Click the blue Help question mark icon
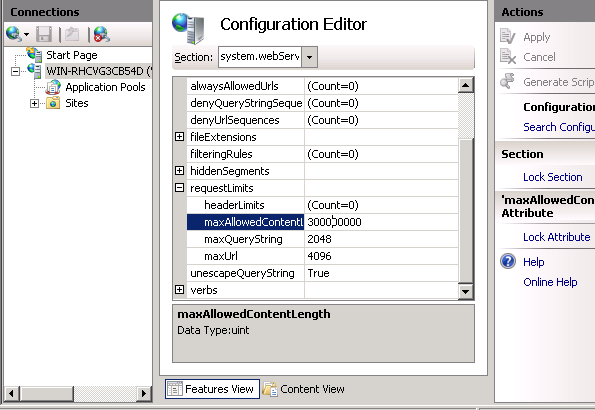The width and height of the screenshot is (595, 410). coord(508,261)
